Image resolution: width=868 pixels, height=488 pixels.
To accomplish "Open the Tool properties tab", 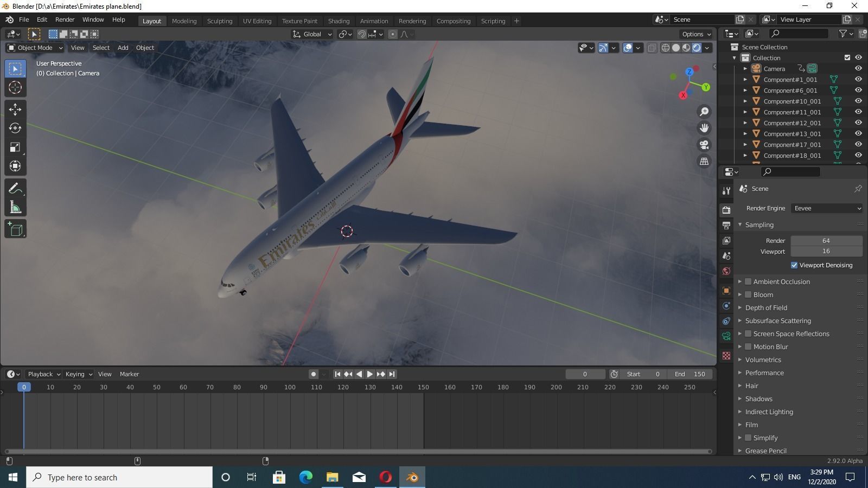I will point(726,191).
